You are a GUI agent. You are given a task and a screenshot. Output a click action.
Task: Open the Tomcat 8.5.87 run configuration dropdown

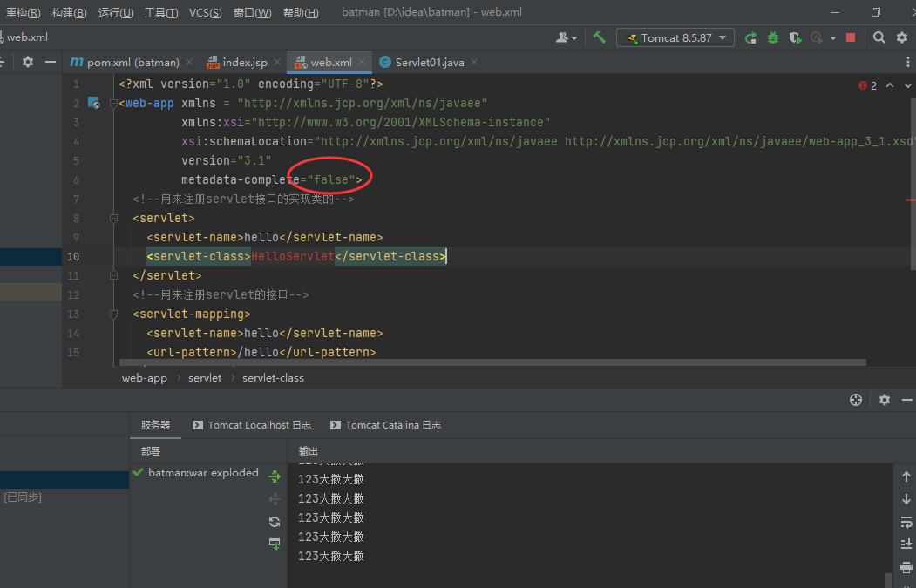675,38
